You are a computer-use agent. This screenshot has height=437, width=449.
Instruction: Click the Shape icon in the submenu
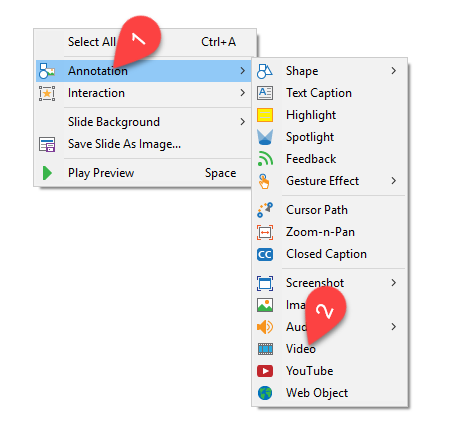point(265,71)
